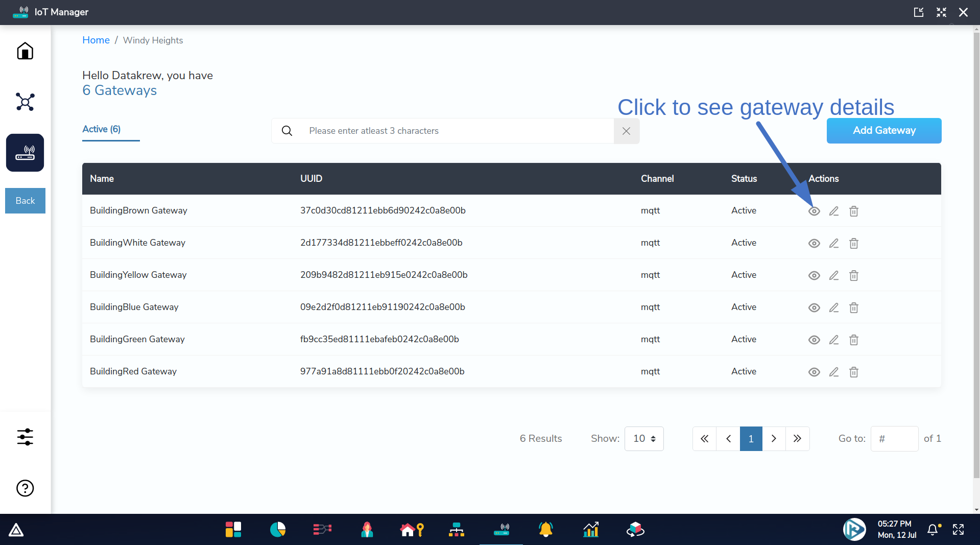980x545 pixels.
Task: Delete the BuildingRed Gateway with trash icon
Action: pos(854,372)
